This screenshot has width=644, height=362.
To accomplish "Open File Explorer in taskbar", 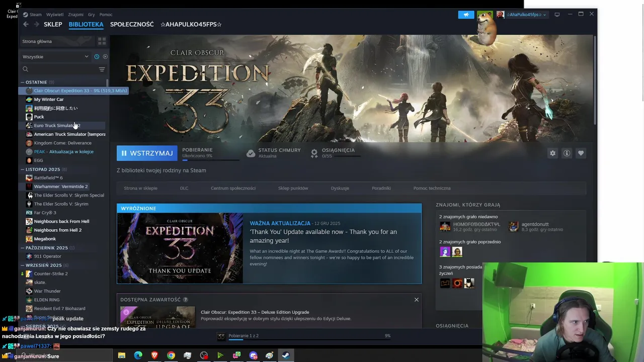I will pyautogui.click(x=122, y=355).
